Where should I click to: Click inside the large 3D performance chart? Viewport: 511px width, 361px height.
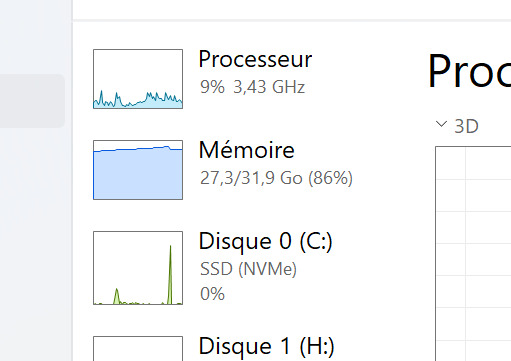pyautogui.click(x=473, y=253)
